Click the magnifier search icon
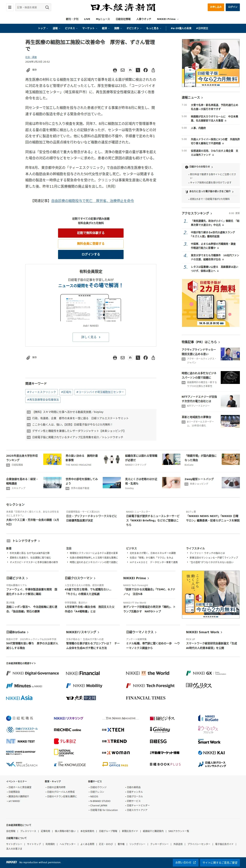 click(x=47, y=7)
